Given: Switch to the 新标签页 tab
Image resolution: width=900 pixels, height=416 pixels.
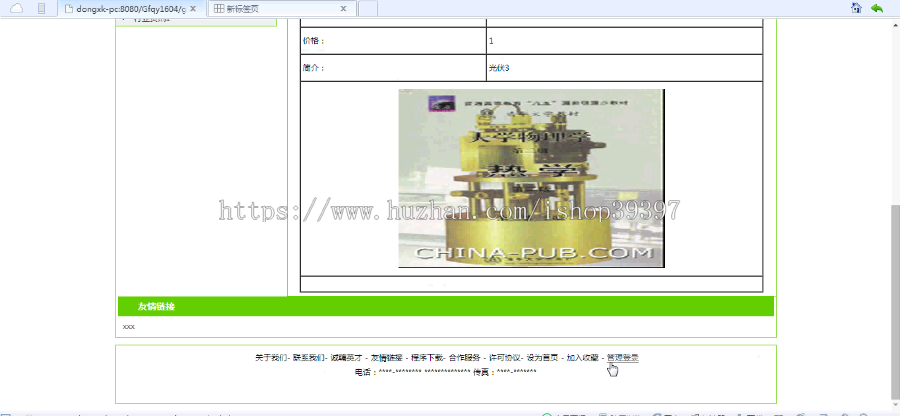Looking at the screenshot, I should 281,9.
